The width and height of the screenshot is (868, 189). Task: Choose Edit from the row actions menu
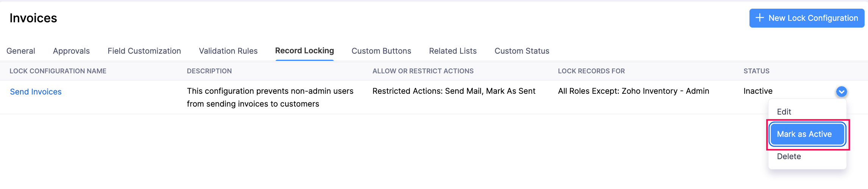coord(784,112)
